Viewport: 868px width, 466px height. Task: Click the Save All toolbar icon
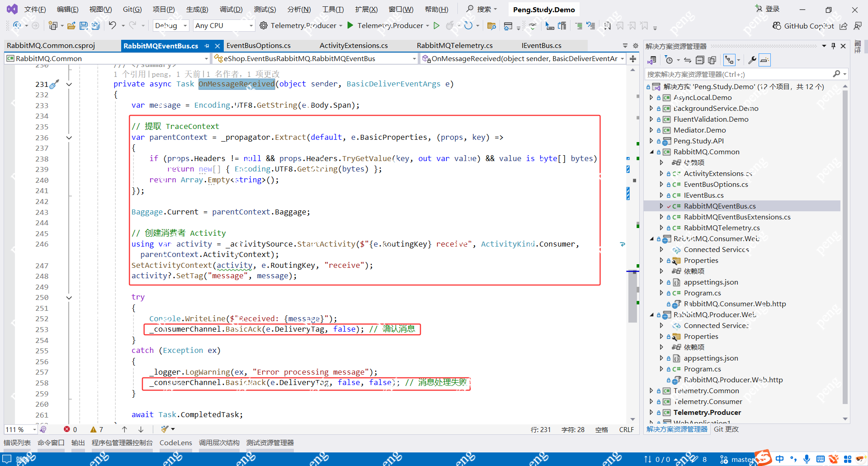[x=95, y=26]
